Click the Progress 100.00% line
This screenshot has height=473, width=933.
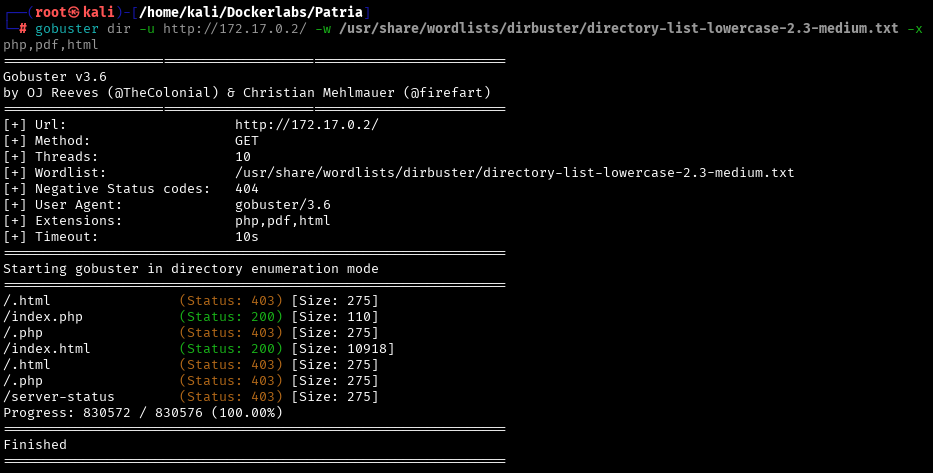point(143,413)
